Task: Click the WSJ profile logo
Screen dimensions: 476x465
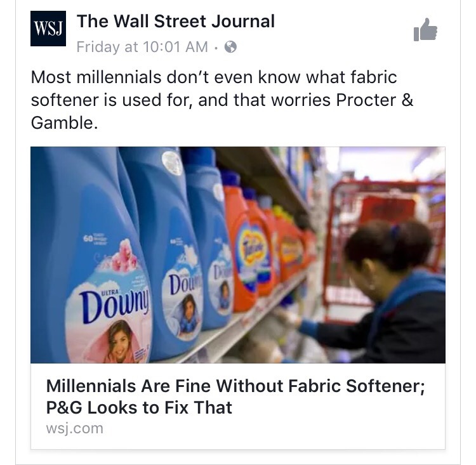Action: click(48, 29)
